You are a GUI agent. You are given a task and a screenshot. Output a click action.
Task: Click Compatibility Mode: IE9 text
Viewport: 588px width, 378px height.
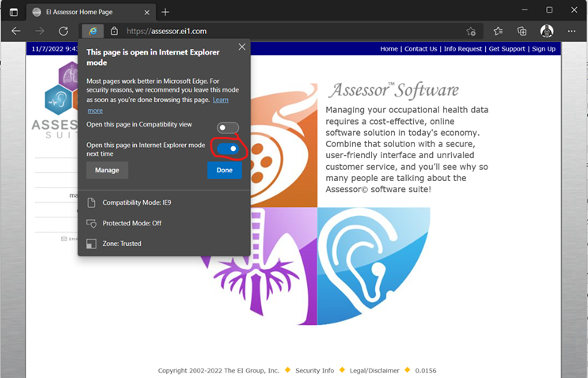coord(136,202)
